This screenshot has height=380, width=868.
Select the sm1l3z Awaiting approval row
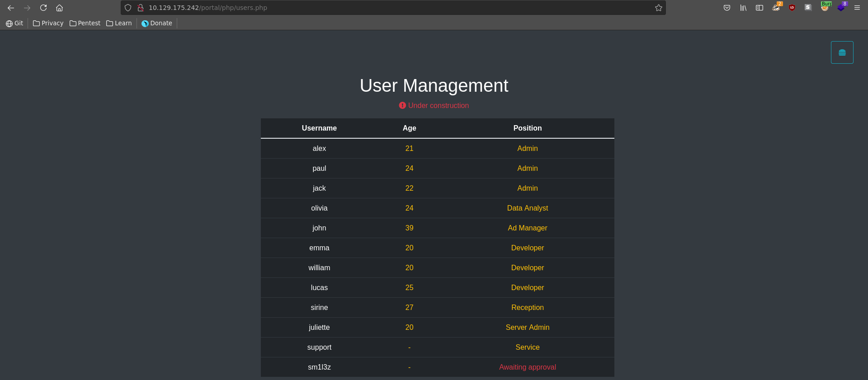coord(437,367)
